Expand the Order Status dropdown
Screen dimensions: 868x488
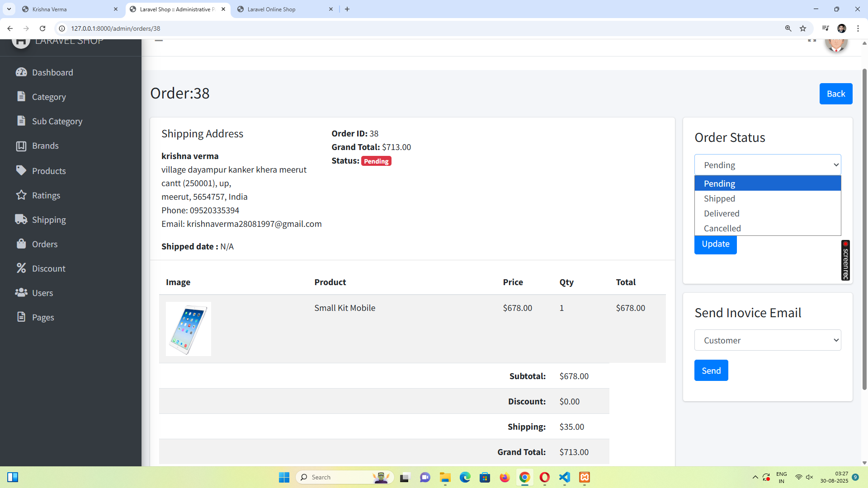click(768, 165)
